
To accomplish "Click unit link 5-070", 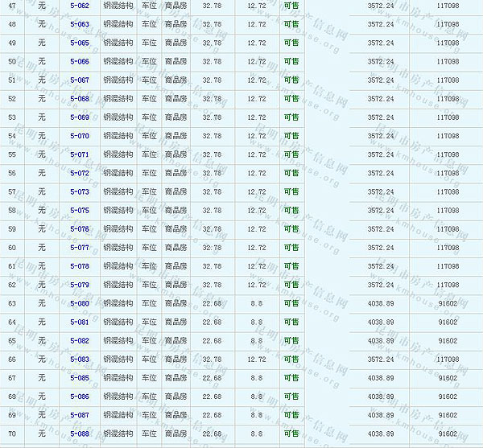I will [80, 136].
